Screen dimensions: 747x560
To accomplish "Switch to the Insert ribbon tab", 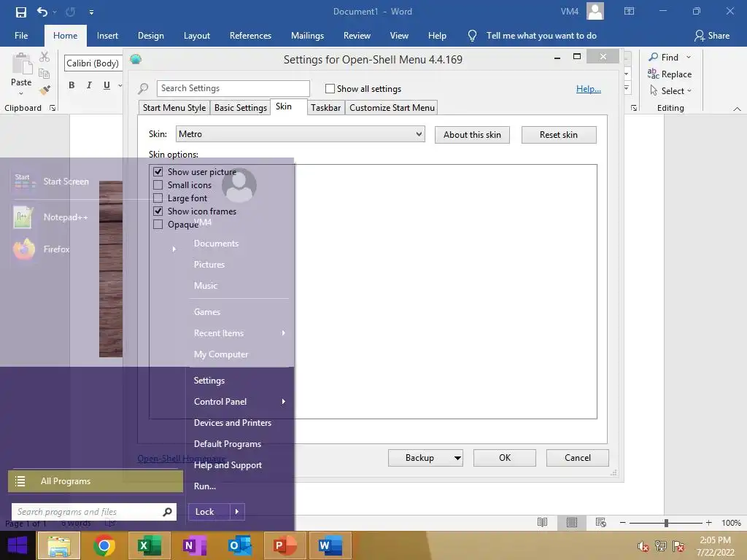I will coord(107,36).
